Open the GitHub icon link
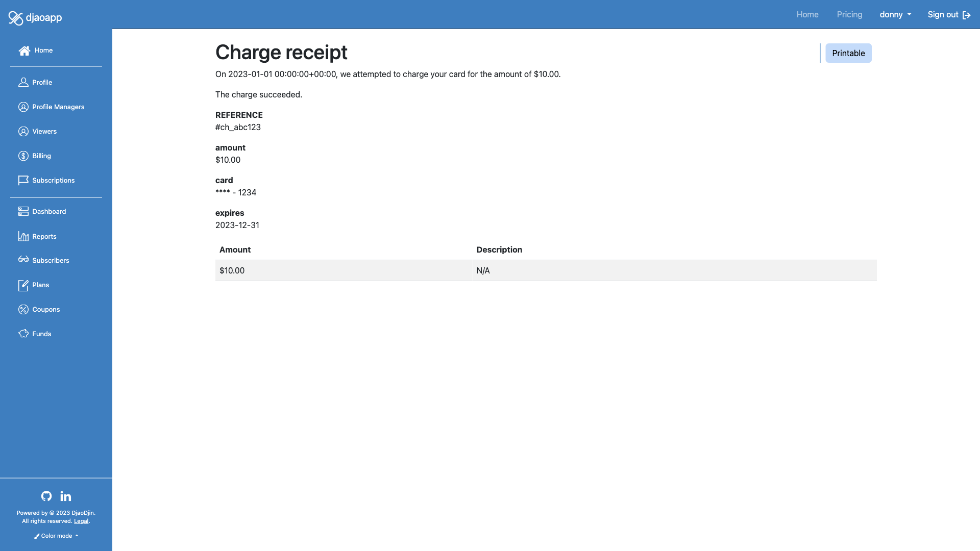This screenshot has height=551, width=980. pyautogui.click(x=46, y=496)
